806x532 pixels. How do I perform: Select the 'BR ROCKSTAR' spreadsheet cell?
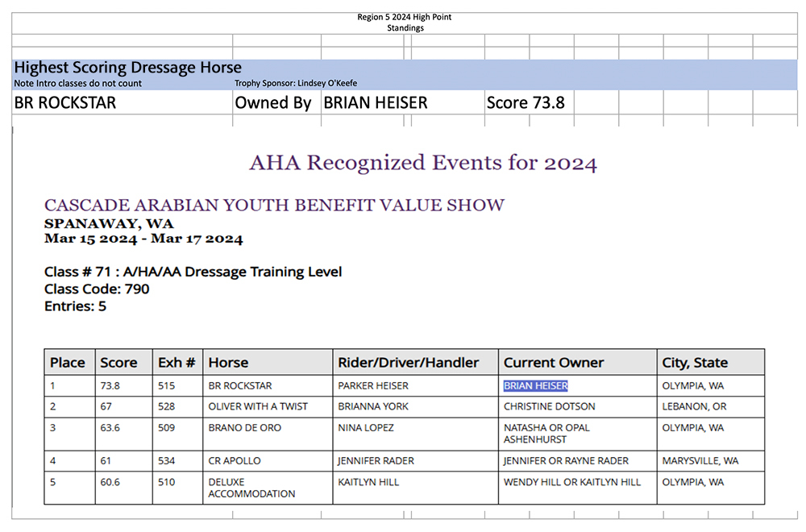pyautogui.click(x=123, y=103)
